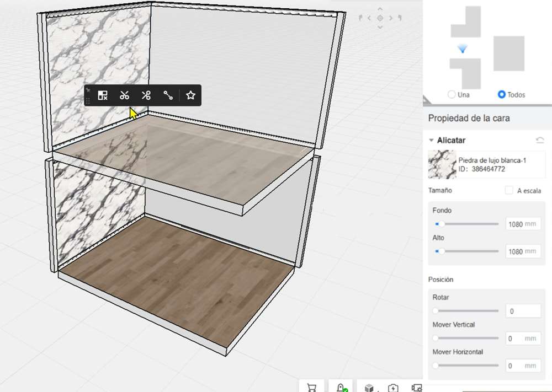552x392 pixels.
Task: Open the shopping cart icon at bottom
Action: click(x=311, y=388)
